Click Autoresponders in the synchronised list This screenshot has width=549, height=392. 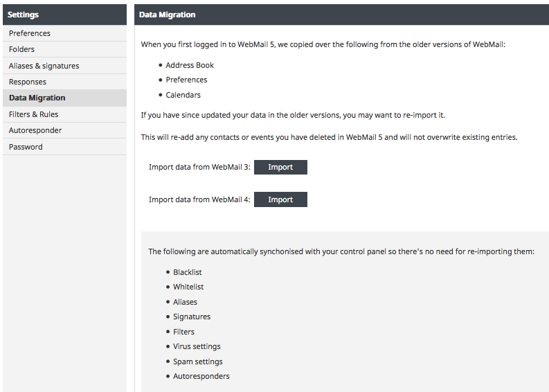point(201,376)
